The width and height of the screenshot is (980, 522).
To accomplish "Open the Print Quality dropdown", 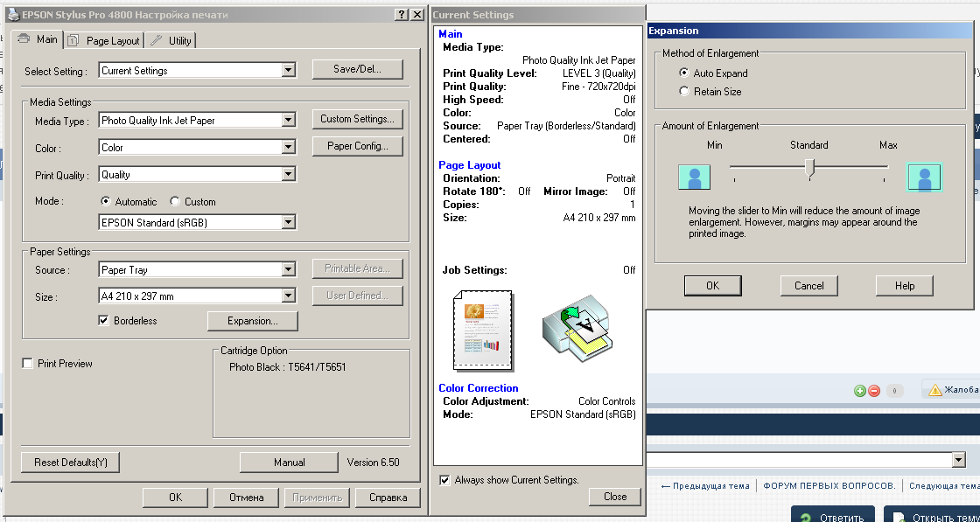I will coord(288,174).
